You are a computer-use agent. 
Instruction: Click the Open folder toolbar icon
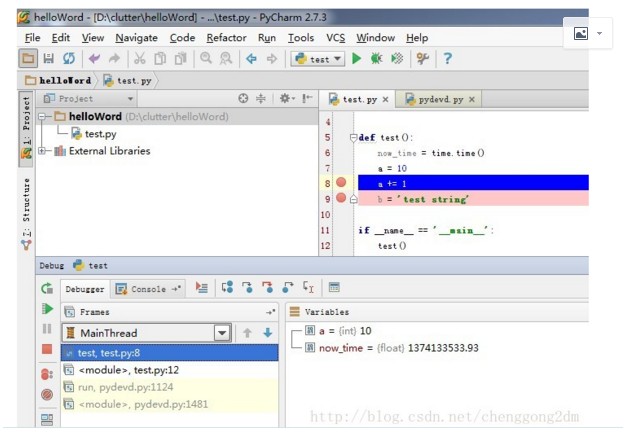point(28,59)
